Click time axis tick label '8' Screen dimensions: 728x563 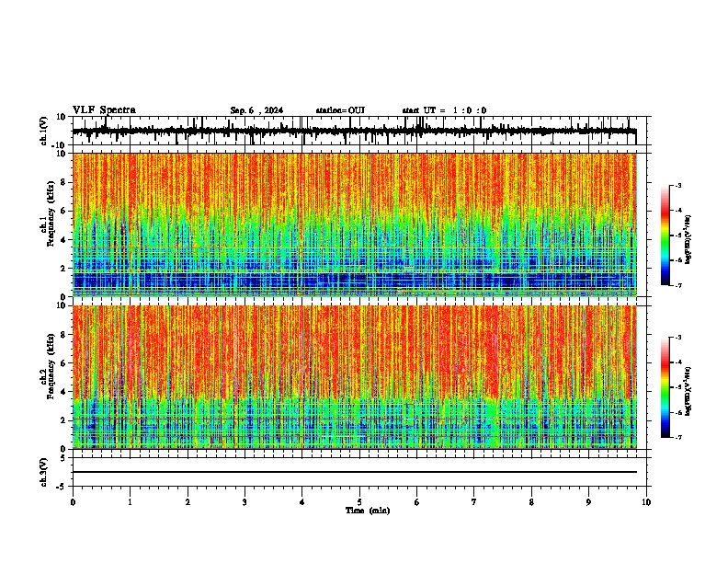point(531,502)
